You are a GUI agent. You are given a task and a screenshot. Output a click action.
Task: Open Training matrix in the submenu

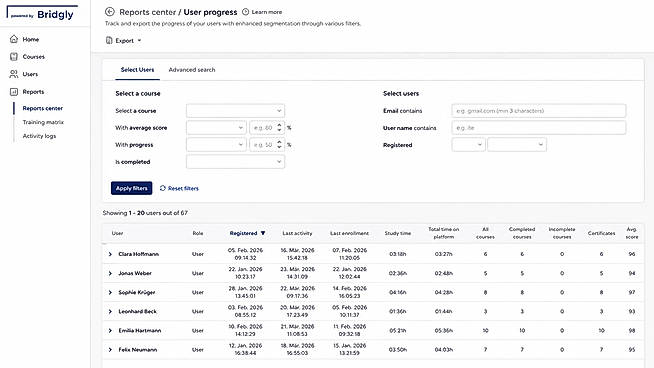point(43,122)
